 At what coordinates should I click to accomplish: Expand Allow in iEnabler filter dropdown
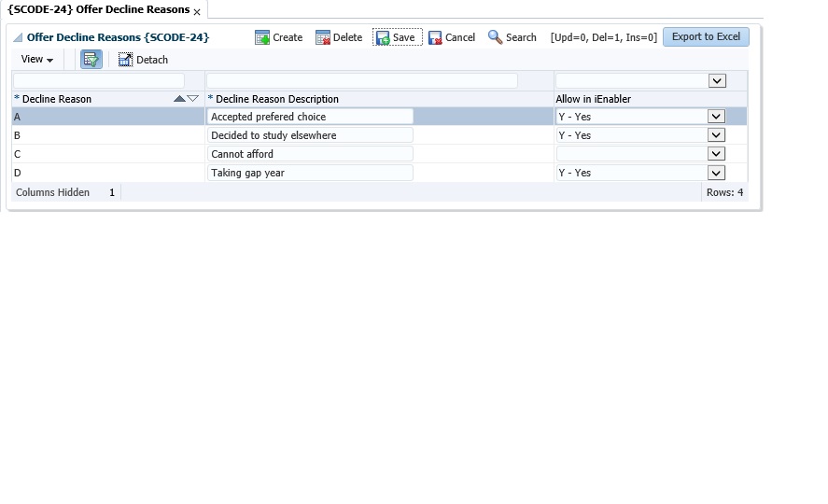click(x=717, y=81)
